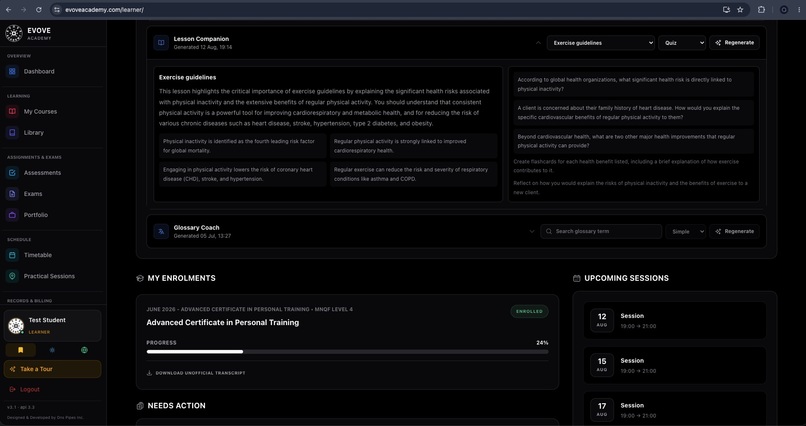
Task: Open the Chrome three-dot menu
Action: [x=799, y=10]
